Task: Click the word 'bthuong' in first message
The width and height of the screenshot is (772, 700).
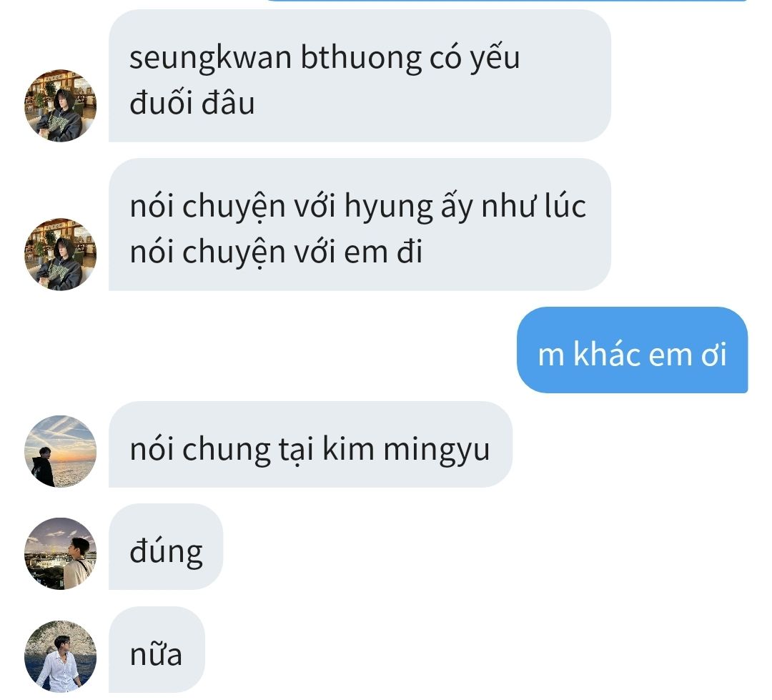Action: click(361, 58)
